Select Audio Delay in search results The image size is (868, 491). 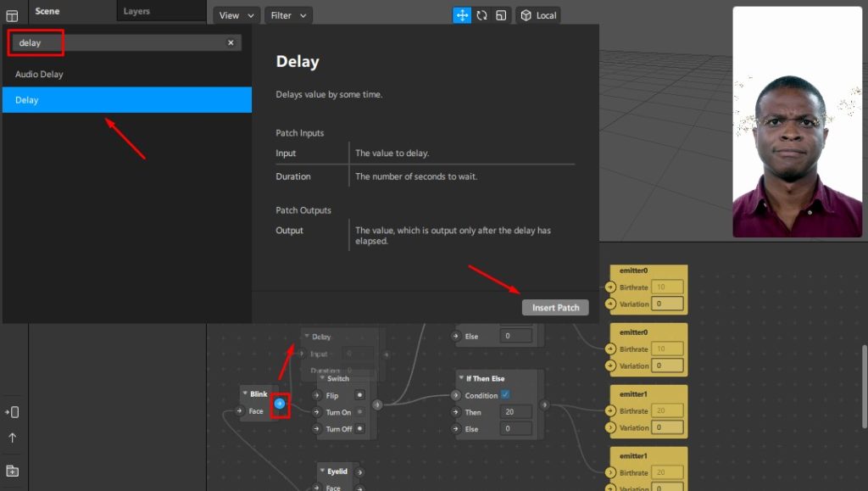point(39,75)
